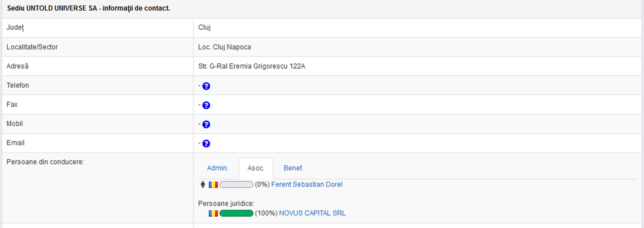Viewport: 644px width, 228px height.
Task: Click the Județ label
Action: click(x=15, y=27)
